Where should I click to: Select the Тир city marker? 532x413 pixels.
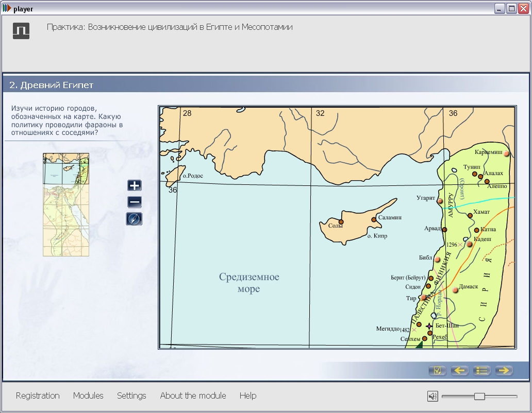(x=423, y=298)
